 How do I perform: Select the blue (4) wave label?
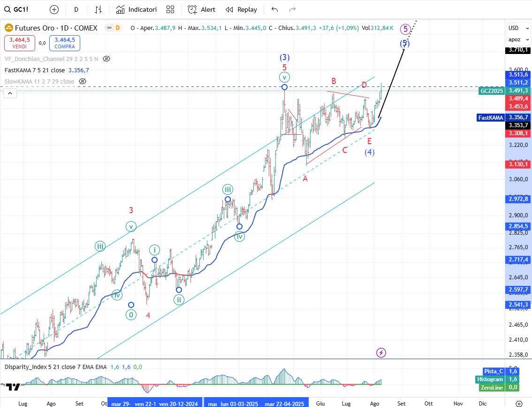[370, 152]
